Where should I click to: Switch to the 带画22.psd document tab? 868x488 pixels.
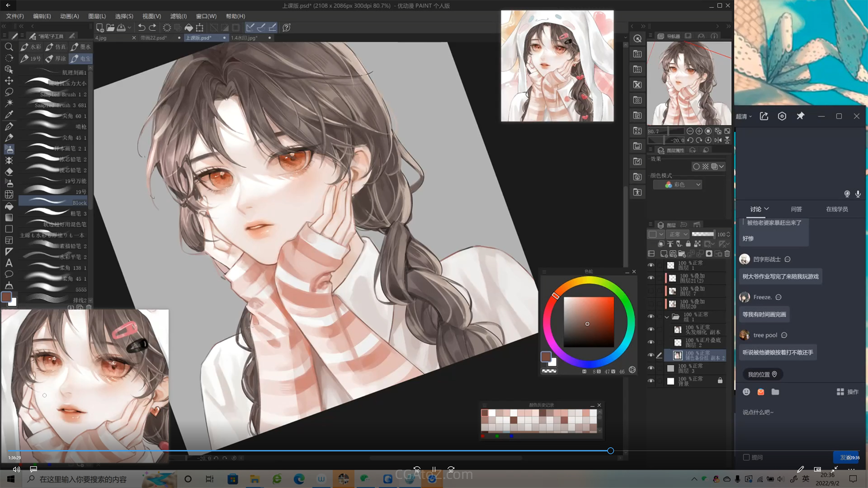[154, 38]
